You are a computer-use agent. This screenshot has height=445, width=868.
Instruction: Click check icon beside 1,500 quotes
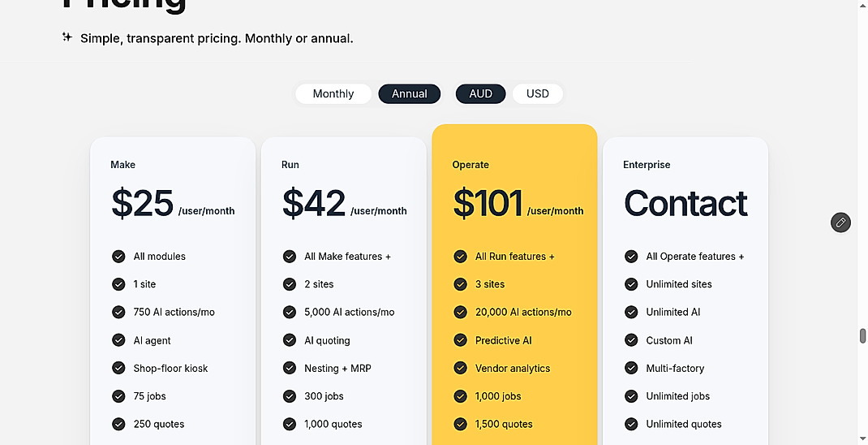tap(461, 424)
